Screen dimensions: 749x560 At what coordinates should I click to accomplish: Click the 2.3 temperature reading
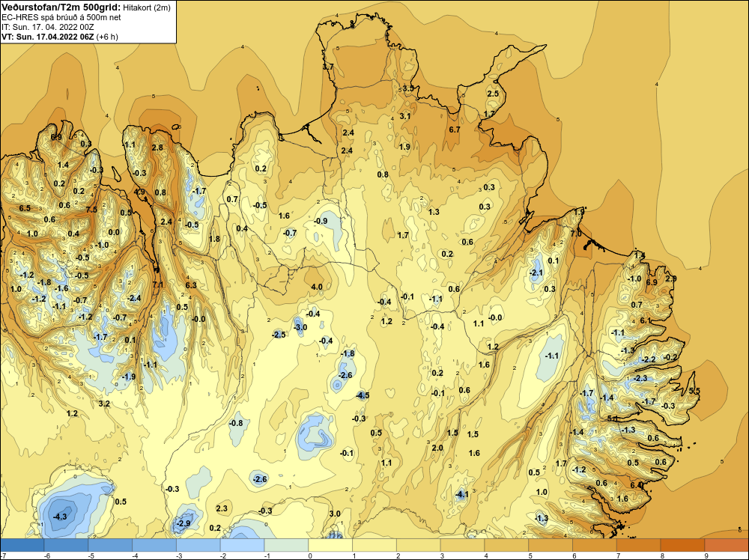pyautogui.click(x=222, y=508)
